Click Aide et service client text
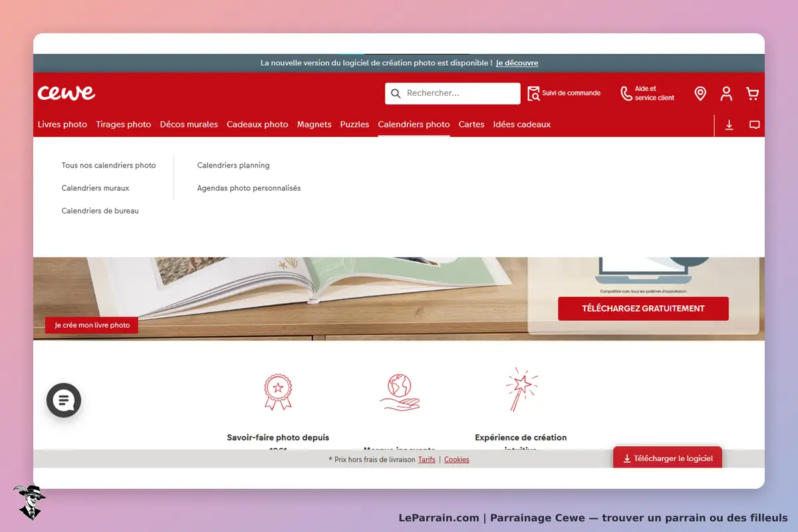This screenshot has height=532, width=798. pyautogui.click(x=654, y=93)
